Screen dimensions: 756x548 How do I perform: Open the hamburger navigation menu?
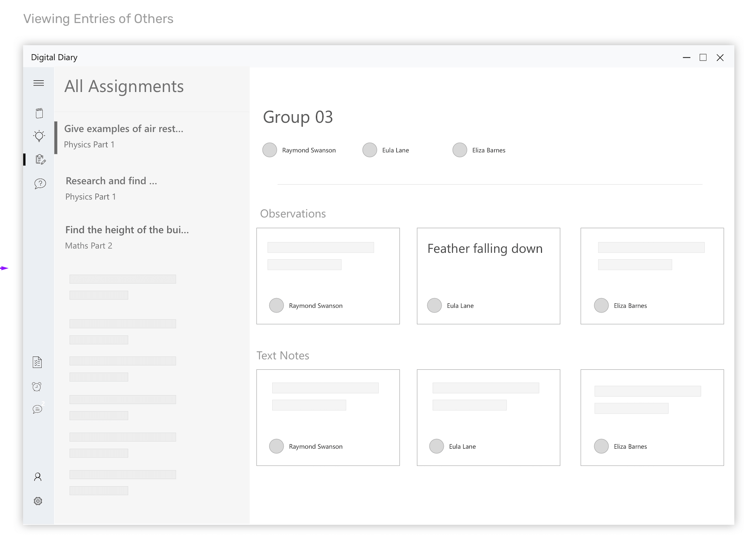coord(39,83)
